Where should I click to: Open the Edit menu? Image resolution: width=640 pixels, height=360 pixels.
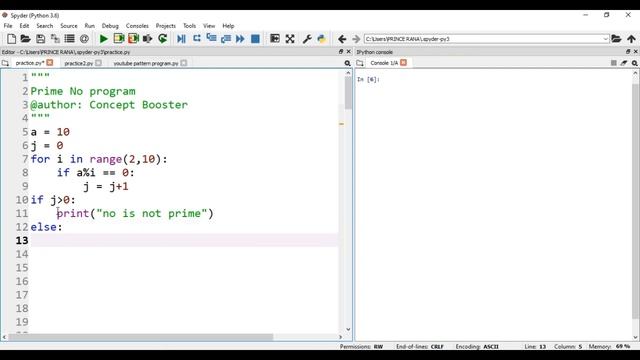tap(24, 26)
